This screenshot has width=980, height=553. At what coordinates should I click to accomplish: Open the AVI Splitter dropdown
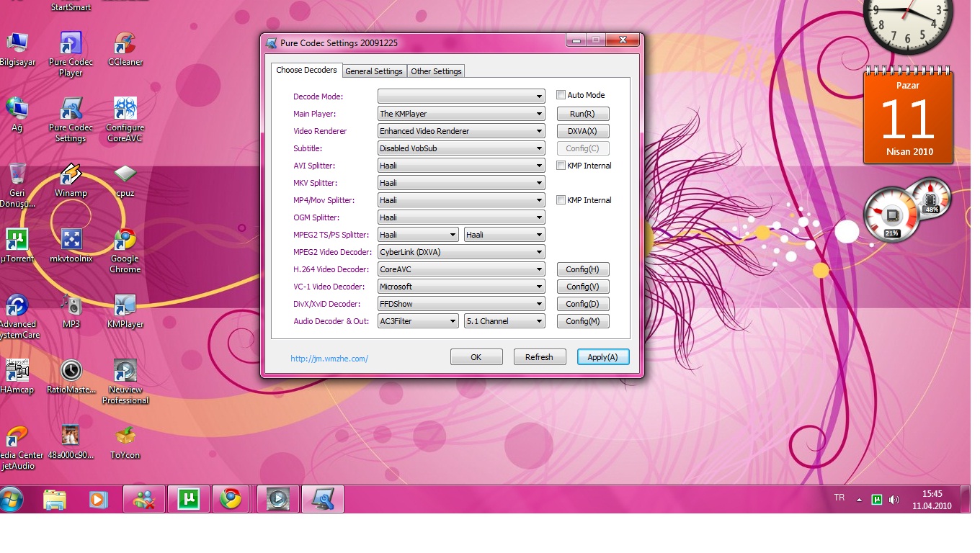tap(461, 166)
